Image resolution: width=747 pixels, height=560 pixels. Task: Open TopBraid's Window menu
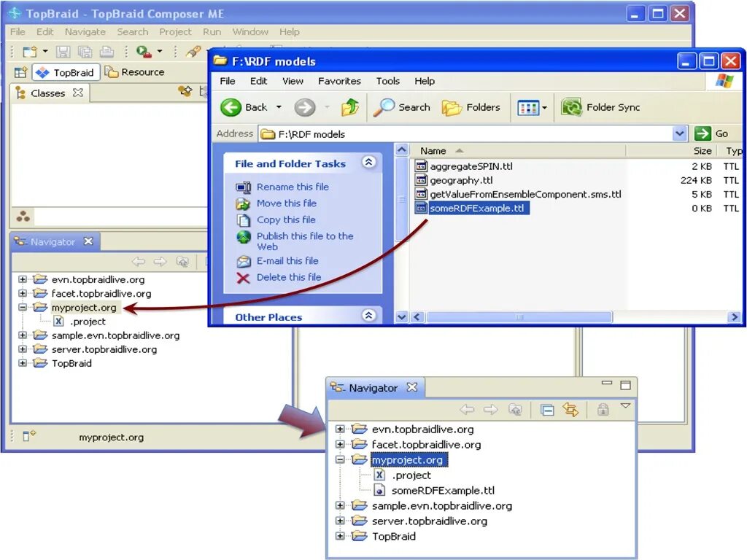[x=250, y=32]
